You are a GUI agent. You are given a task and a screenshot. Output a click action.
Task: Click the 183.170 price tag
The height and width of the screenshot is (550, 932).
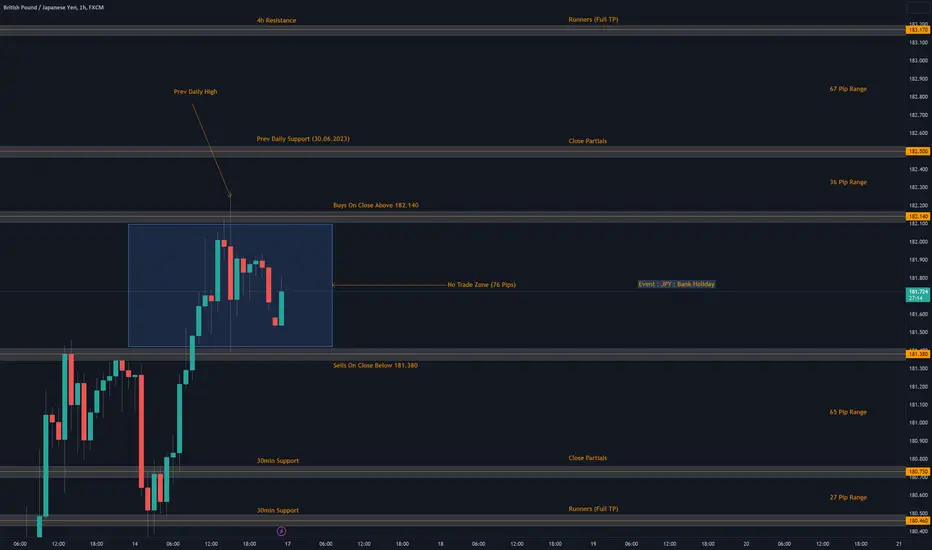(x=918, y=30)
